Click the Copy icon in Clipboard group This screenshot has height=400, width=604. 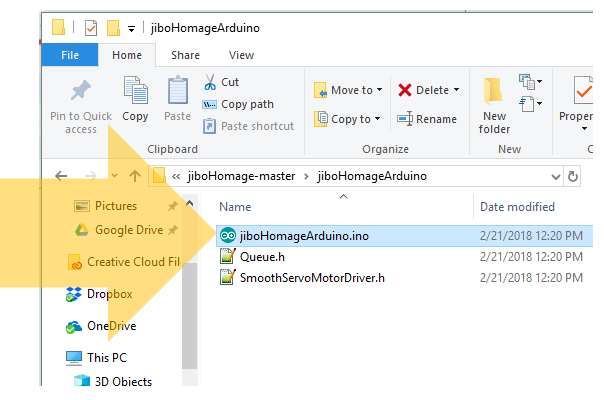pyautogui.click(x=135, y=93)
